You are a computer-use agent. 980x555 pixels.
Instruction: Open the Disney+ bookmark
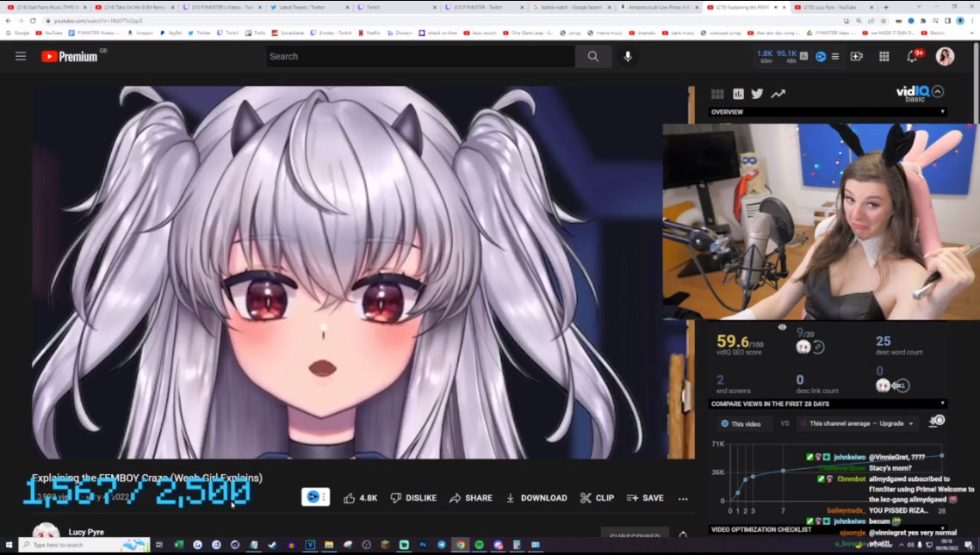coord(400,33)
